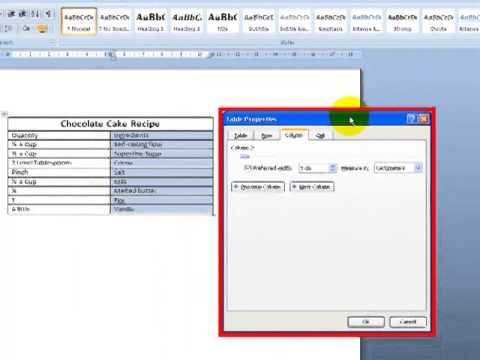Click the preferred width value field
The image size is (480, 360).
click(x=314, y=168)
